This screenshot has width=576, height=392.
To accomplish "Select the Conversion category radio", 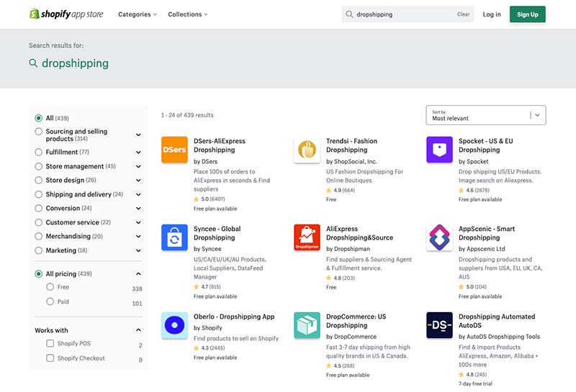I will pos(39,208).
